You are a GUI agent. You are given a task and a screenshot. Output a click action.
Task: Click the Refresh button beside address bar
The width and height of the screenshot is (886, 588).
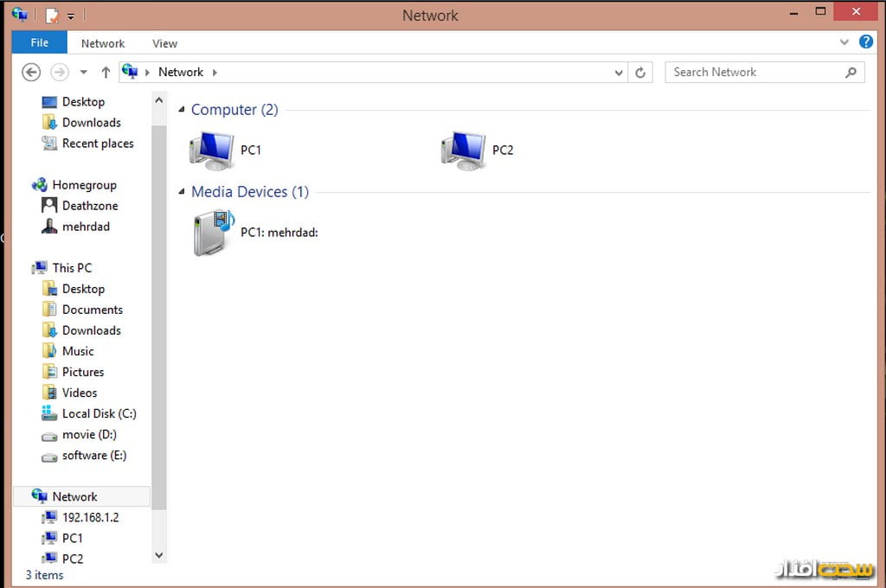click(x=640, y=73)
